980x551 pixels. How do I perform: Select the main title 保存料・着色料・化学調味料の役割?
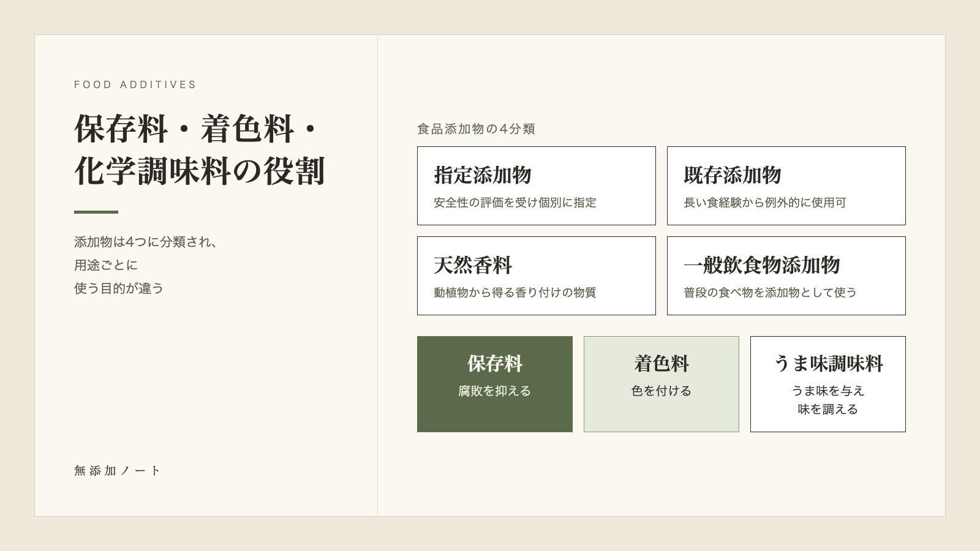tap(200, 150)
